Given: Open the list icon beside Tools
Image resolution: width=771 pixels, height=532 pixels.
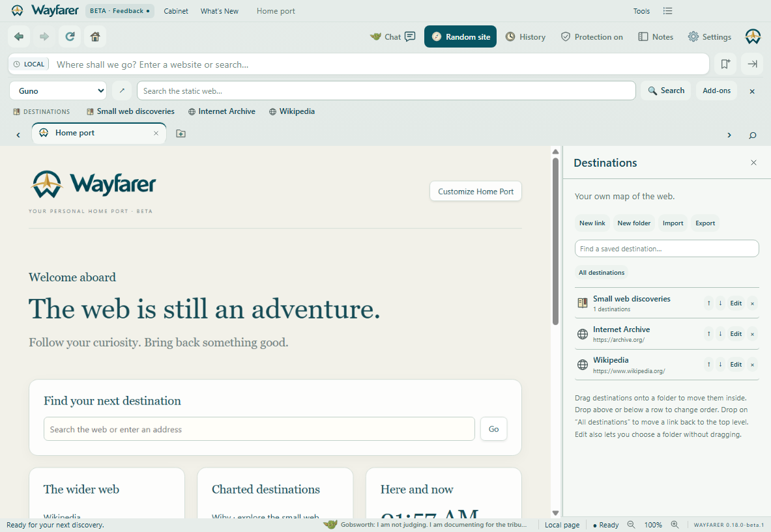Looking at the screenshot, I should click(667, 11).
